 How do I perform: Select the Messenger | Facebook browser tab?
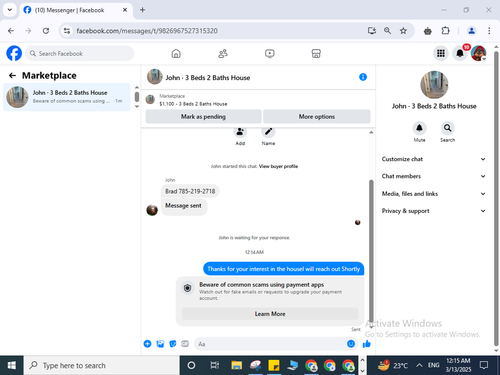point(75,10)
